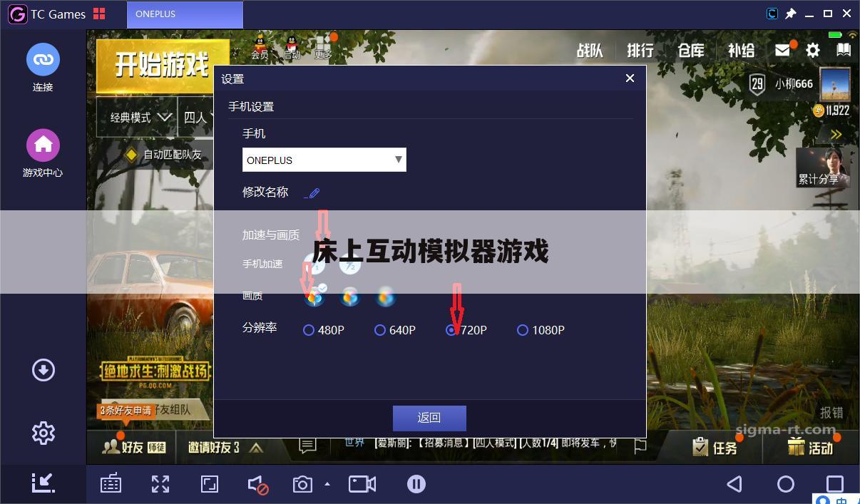Screen dimensions: 860x504
Task: Click the Android recent apps square button
Action: (835, 484)
